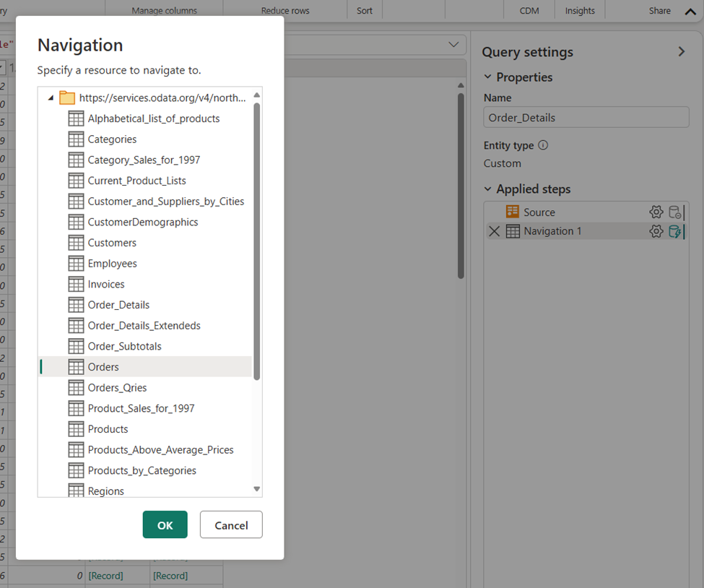Screen dimensions: 704x588
Task: Click the Name field containing Order_Details
Action: coord(586,117)
